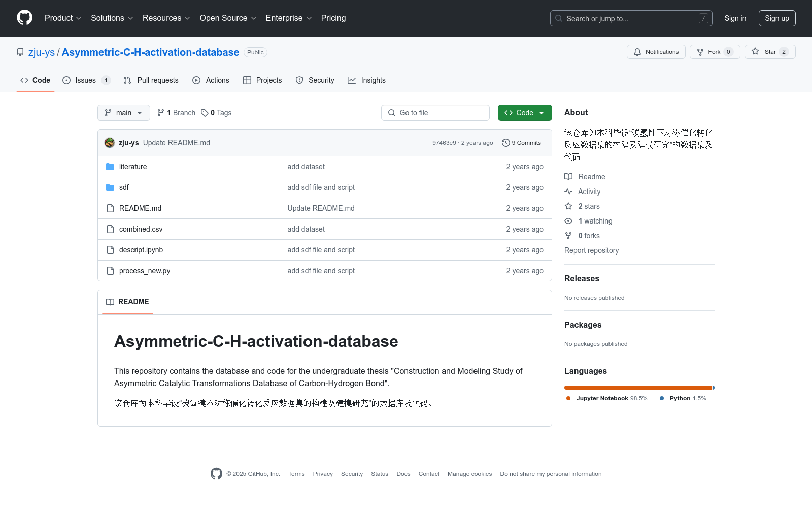The width and height of the screenshot is (812, 508).
Task: Click the book icon next to Readme
Action: coord(568,177)
